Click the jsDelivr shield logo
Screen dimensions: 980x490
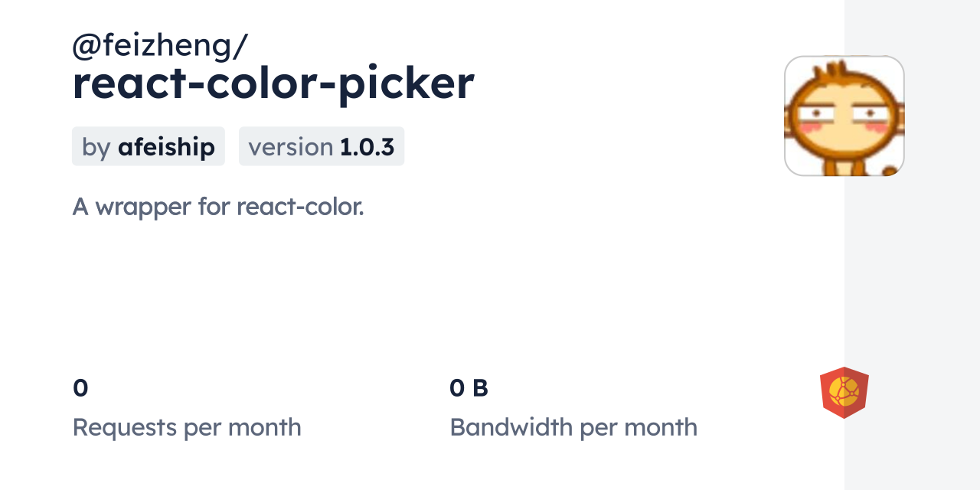point(844,393)
